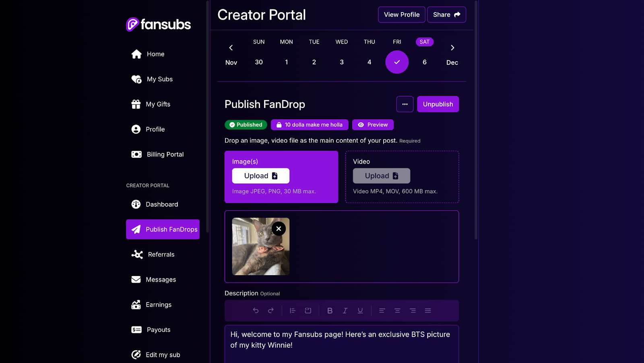Click the undo arrow in the description toolbar

[256, 311]
